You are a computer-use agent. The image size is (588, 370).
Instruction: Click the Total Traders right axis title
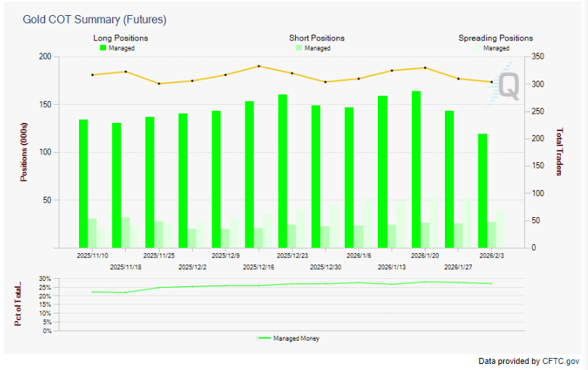[x=560, y=152]
